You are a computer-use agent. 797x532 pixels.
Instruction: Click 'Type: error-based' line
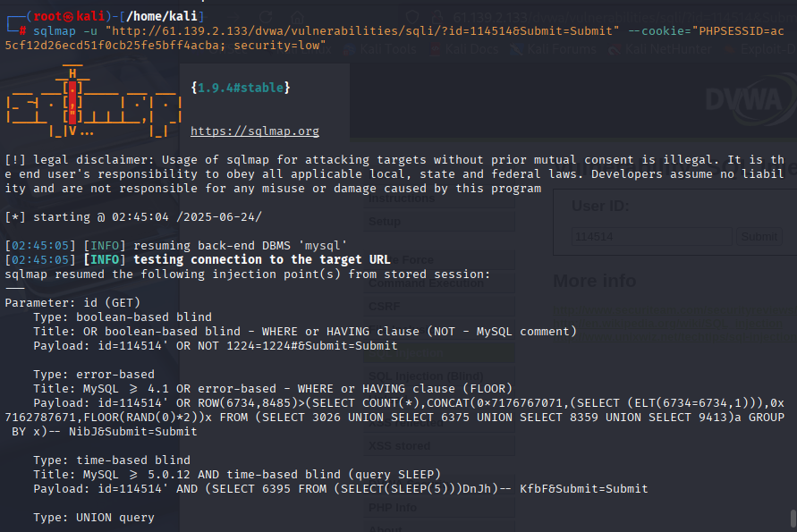click(x=94, y=375)
